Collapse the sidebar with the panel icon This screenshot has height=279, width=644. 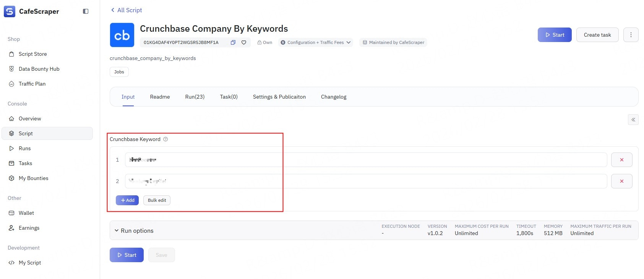(x=86, y=11)
